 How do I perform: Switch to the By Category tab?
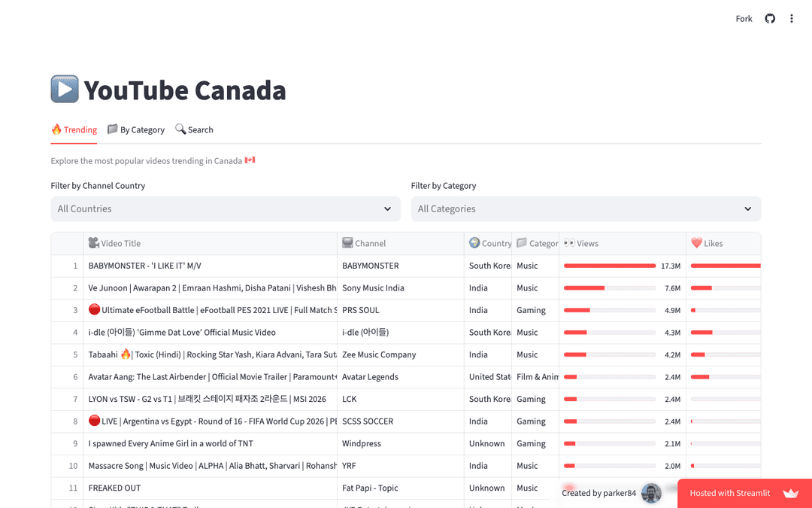pos(135,129)
